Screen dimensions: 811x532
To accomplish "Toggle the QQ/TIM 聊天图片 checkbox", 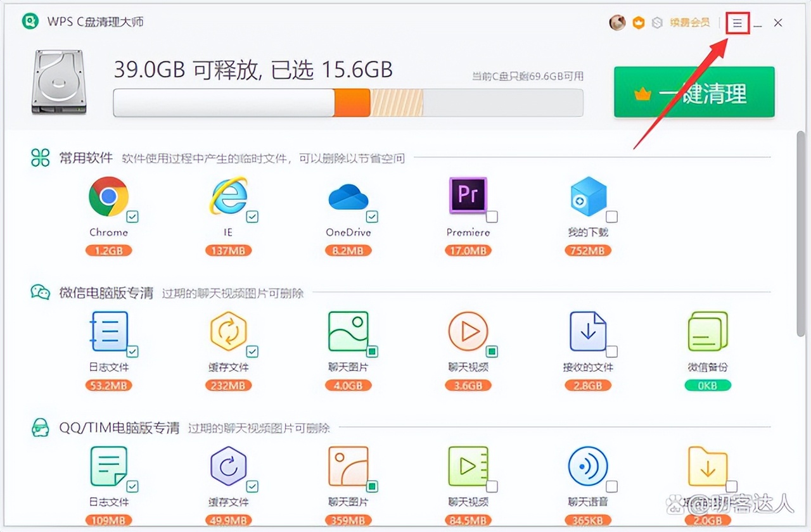I will coord(372,486).
